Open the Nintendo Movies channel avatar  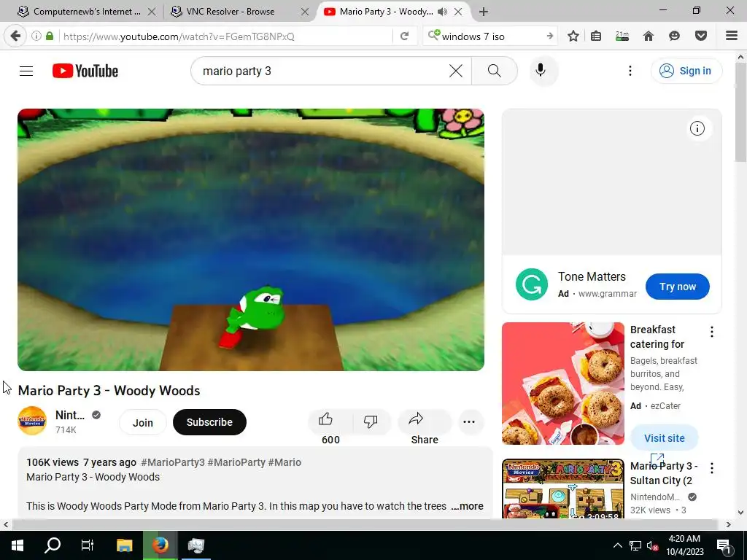[x=32, y=421]
